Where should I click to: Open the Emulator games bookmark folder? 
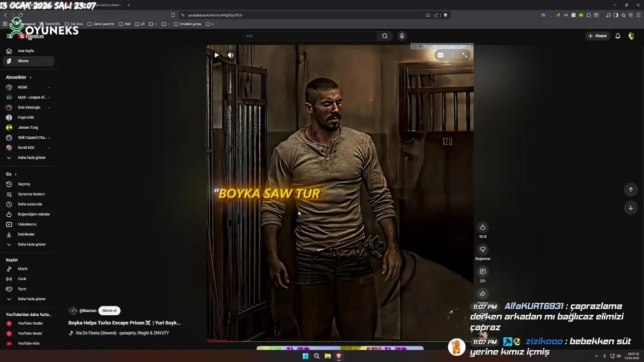coord(188,24)
